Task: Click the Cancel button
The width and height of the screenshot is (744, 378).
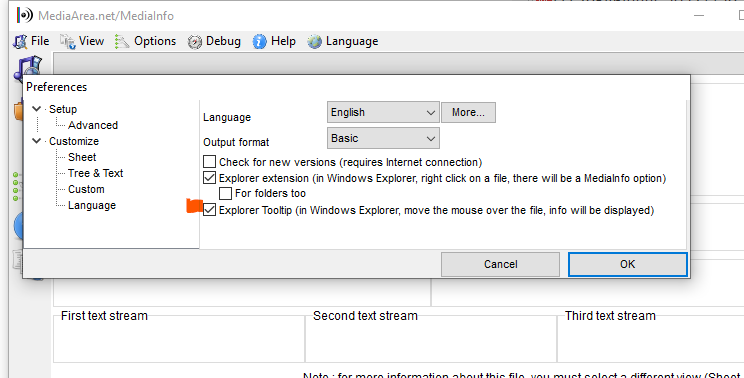Action: tap(501, 264)
